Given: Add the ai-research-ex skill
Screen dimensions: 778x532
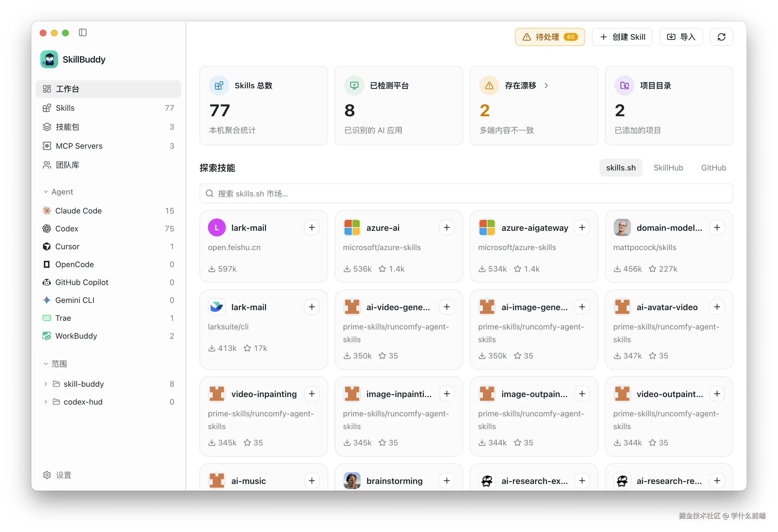Looking at the screenshot, I should [582, 481].
